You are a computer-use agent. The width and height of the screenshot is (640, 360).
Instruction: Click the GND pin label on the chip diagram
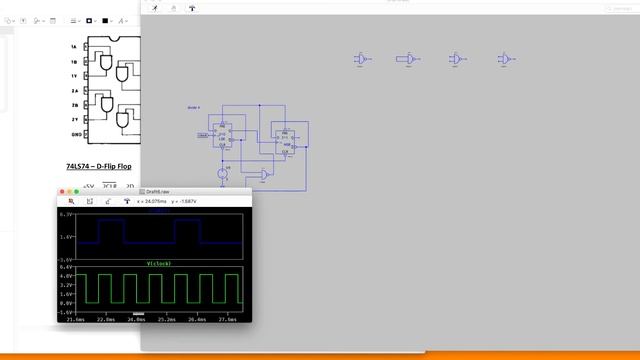77,134
